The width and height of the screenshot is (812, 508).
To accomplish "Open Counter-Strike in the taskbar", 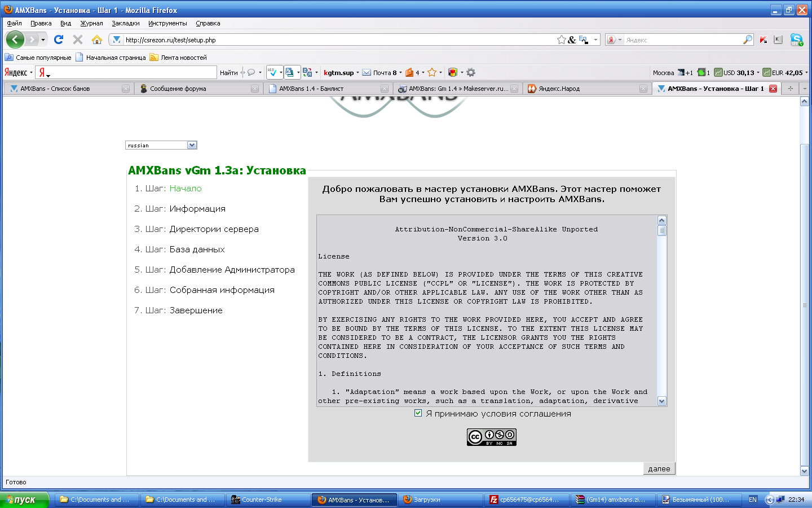I will (268, 500).
